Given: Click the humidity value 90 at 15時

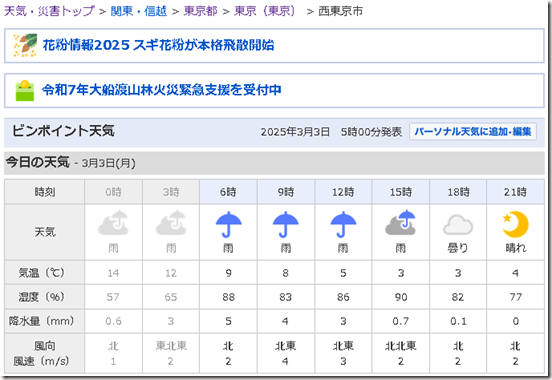Looking at the screenshot, I should (401, 297).
